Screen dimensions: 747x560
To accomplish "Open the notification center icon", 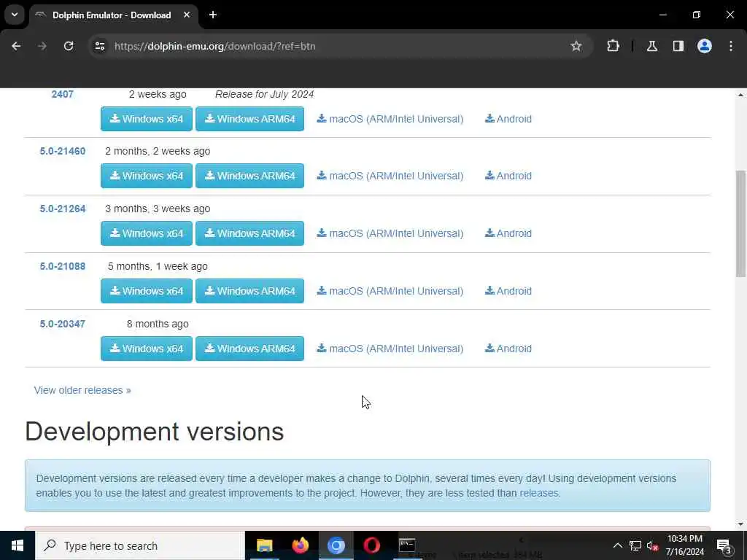I will pos(724,545).
